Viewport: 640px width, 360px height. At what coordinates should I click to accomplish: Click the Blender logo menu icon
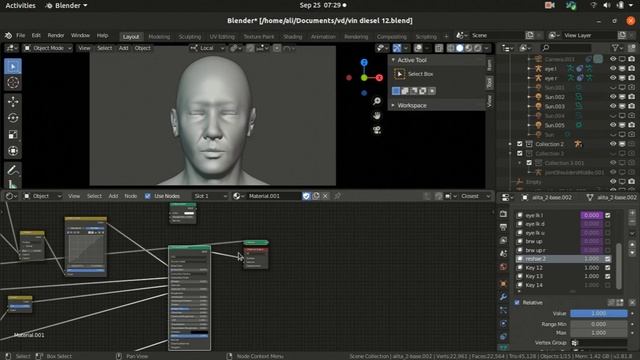tap(8, 36)
